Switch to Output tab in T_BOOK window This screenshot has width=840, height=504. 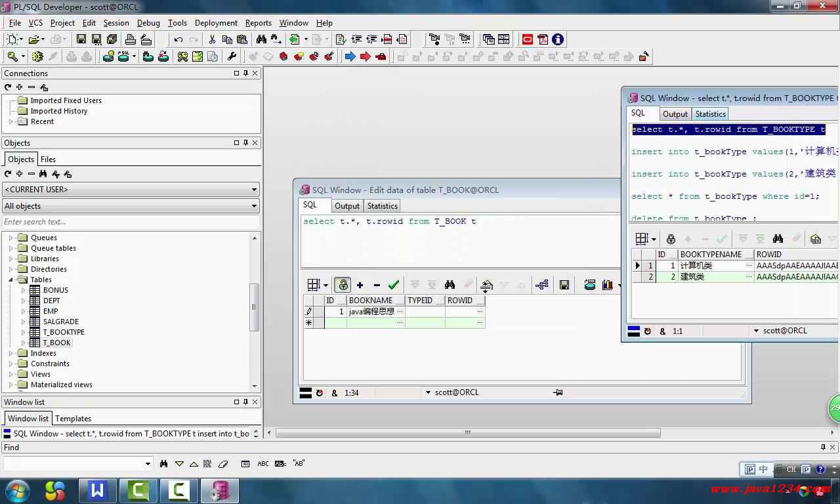coord(347,205)
